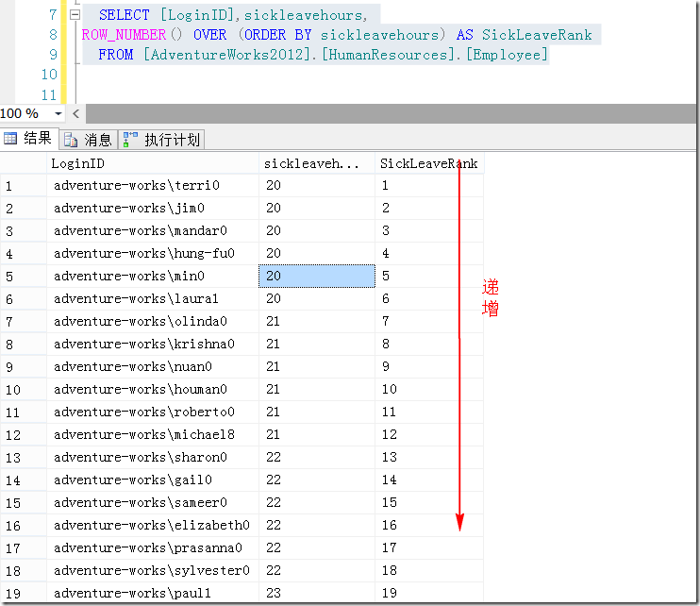Click the SickLeaveRank column header

tap(429, 163)
